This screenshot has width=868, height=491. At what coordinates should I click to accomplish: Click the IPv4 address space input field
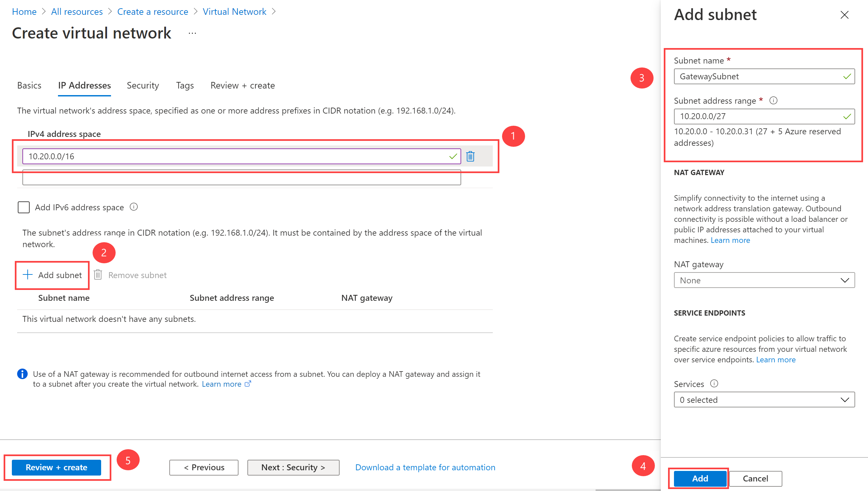(x=241, y=156)
